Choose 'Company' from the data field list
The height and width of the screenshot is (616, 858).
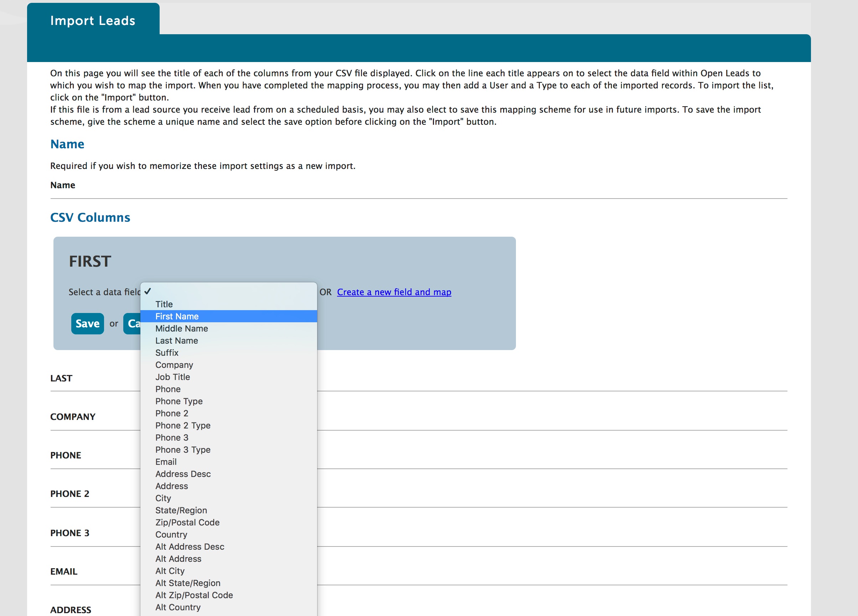(x=174, y=365)
